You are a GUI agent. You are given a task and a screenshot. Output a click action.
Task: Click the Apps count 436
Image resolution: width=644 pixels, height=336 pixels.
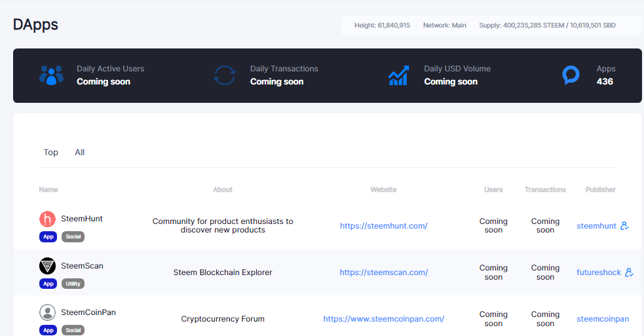click(605, 81)
